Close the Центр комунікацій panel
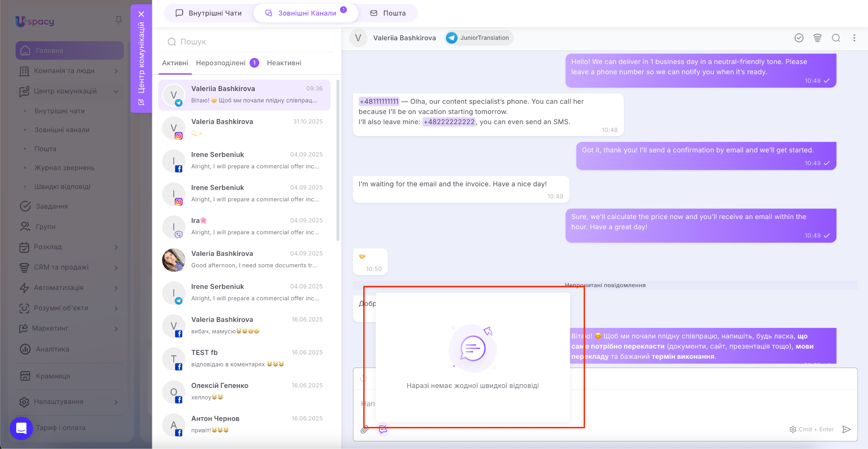This screenshot has width=868, height=449. [x=142, y=14]
